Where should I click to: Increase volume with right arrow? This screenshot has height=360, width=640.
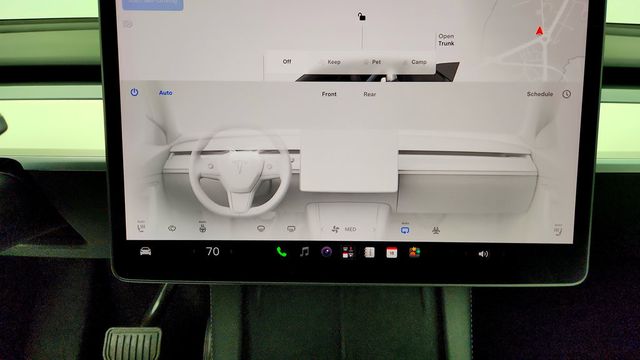tap(503, 254)
